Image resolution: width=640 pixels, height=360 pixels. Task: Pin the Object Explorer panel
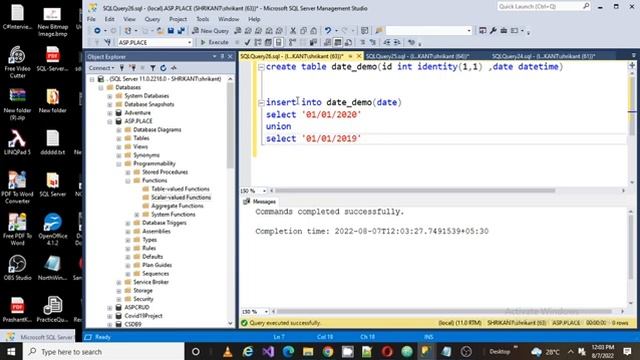[x=222, y=57]
